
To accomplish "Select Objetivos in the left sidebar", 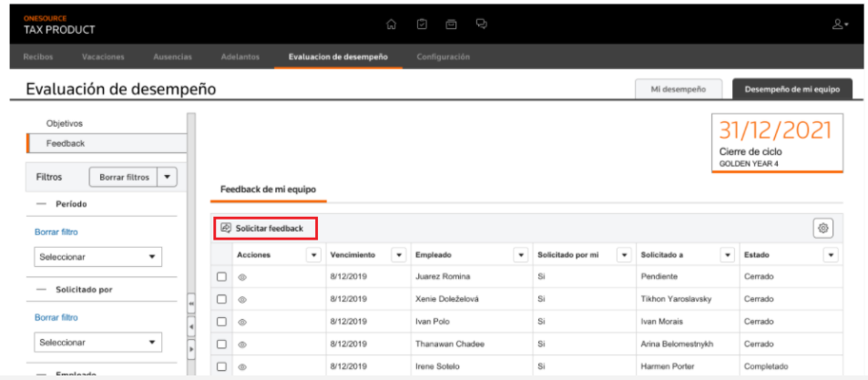I will click(x=65, y=124).
